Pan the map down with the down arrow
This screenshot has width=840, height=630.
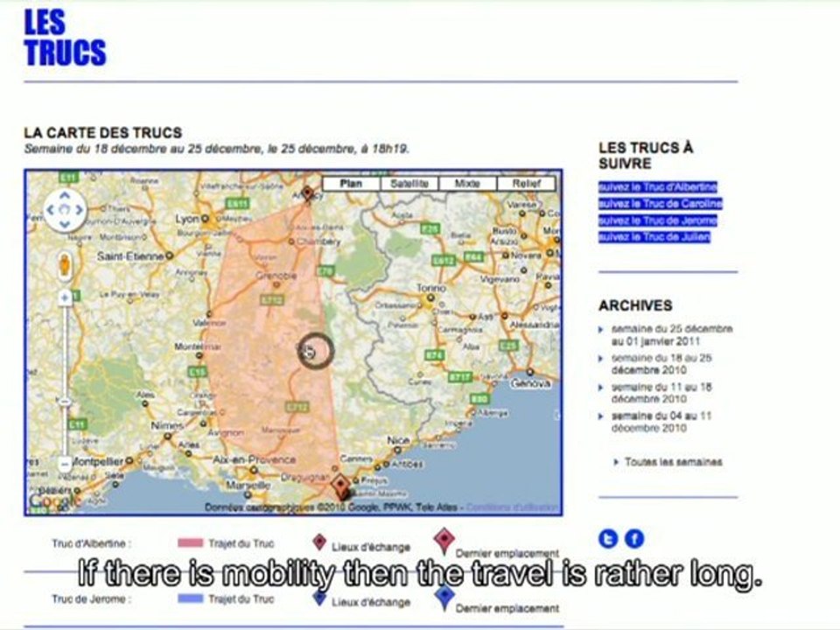point(64,224)
